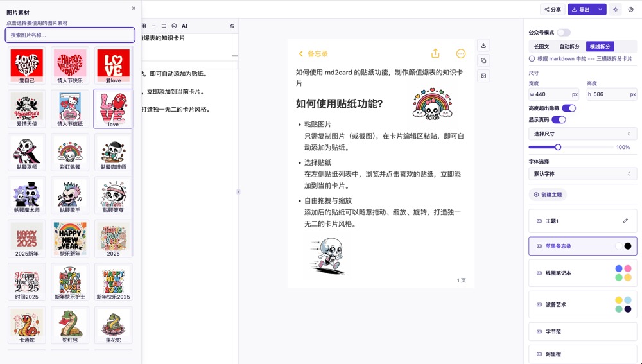Expand the 默认字体 font dropdown
Image resolution: width=642 pixels, height=364 pixels.
(x=582, y=174)
